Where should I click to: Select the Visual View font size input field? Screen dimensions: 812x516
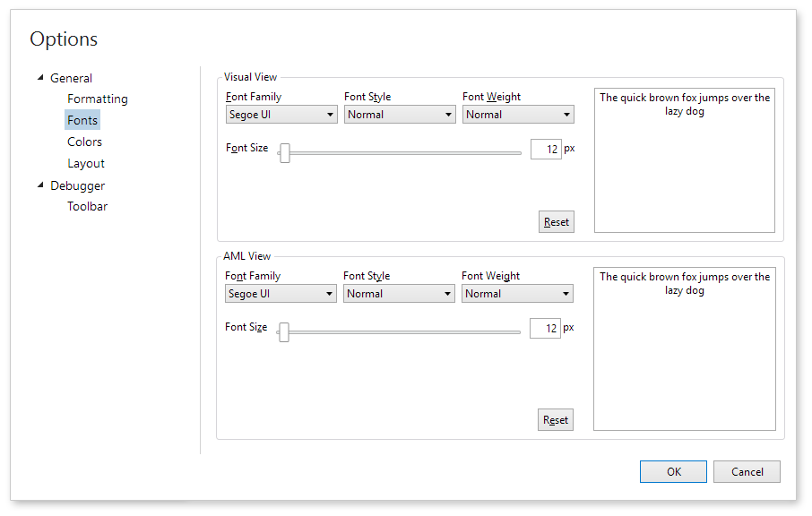(546, 149)
